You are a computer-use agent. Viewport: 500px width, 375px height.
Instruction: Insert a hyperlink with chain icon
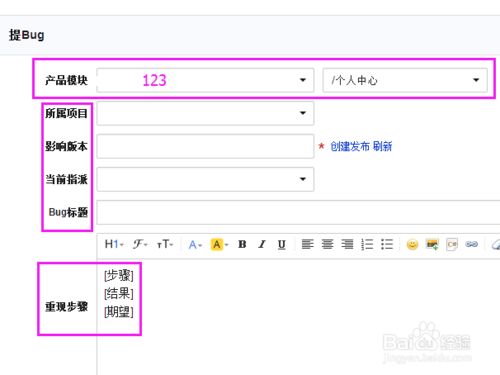click(x=472, y=244)
